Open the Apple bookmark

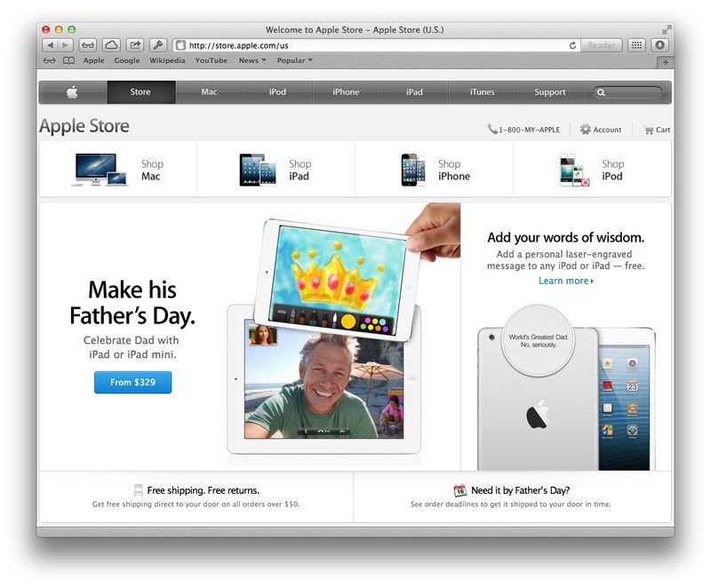pyautogui.click(x=93, y=60)
